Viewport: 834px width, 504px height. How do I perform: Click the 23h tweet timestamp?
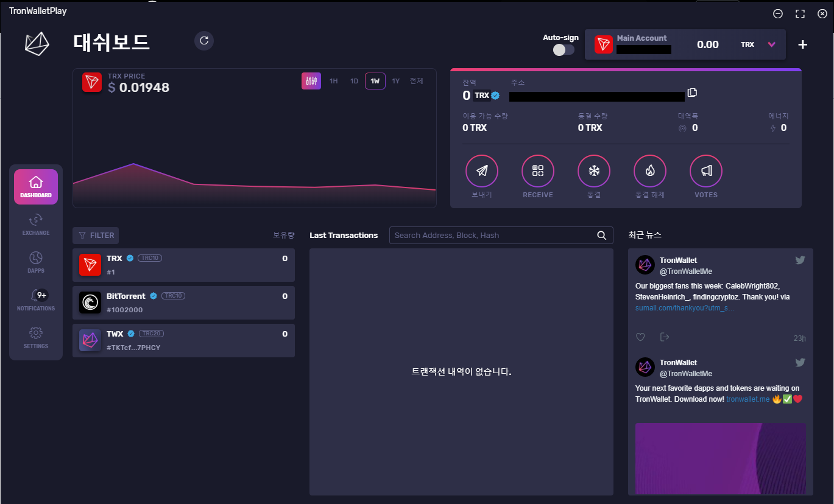[x=799, y=338]
